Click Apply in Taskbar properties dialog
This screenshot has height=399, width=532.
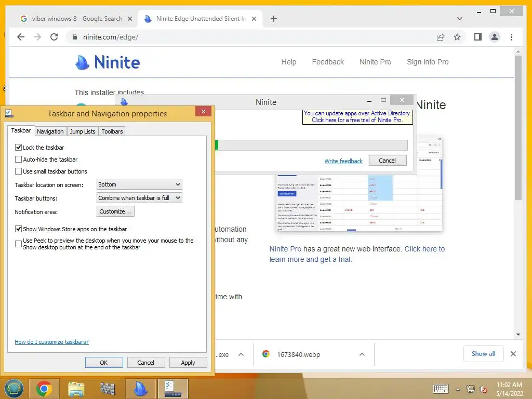click(188, 362)
